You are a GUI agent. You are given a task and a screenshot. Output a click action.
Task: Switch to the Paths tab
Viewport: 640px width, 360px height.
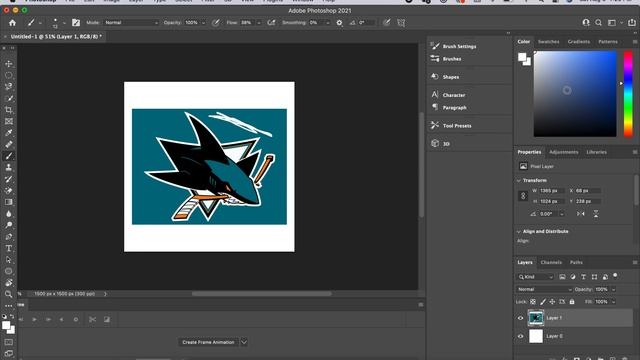coord(576,262)
